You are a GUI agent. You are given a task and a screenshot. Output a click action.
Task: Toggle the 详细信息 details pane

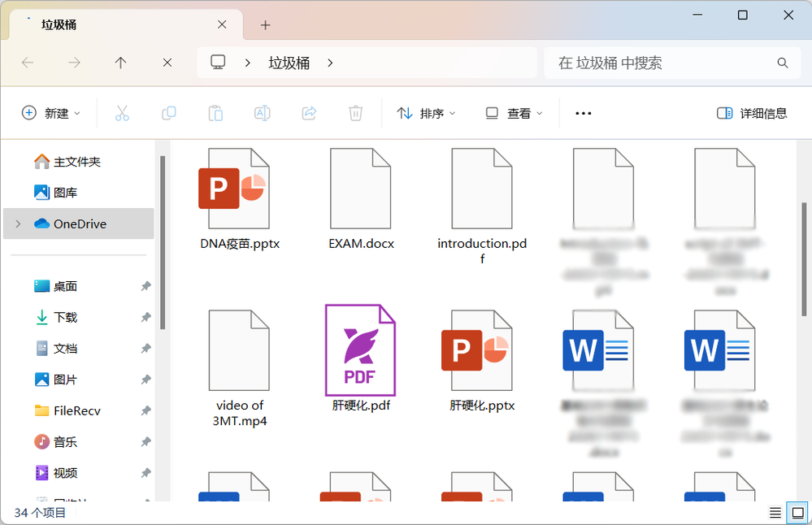752,113
